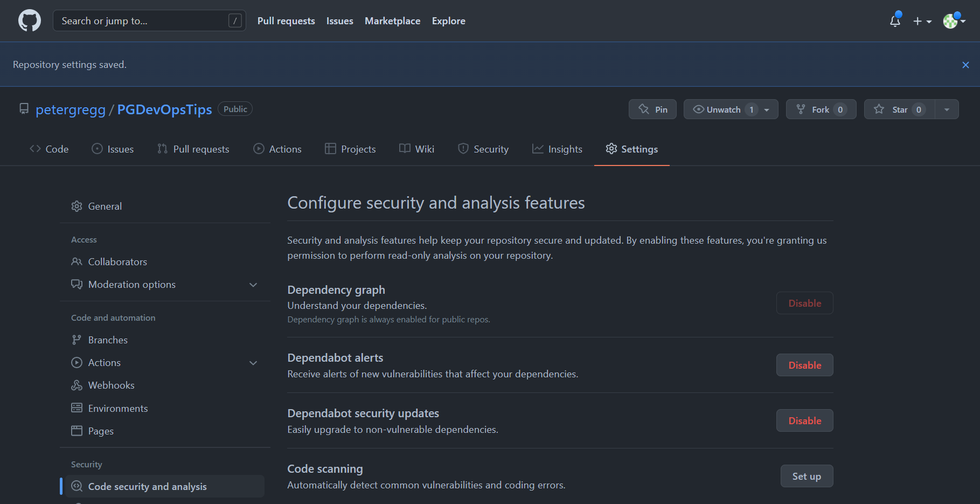
Task: Click the 'Configure security and analysis features' heading
Action: point(436,203)
